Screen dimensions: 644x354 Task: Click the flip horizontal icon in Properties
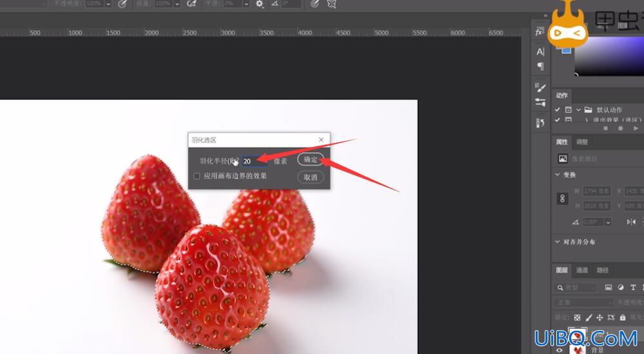631,222
